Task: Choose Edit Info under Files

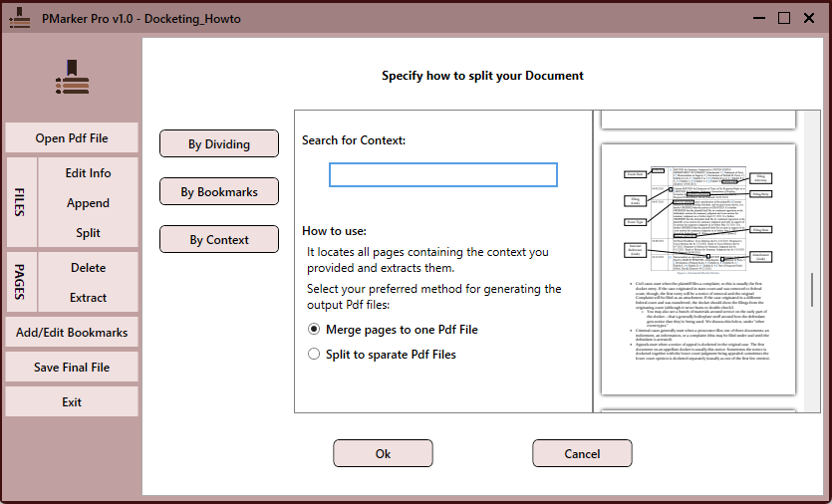Action: click(x=88, y=173)
